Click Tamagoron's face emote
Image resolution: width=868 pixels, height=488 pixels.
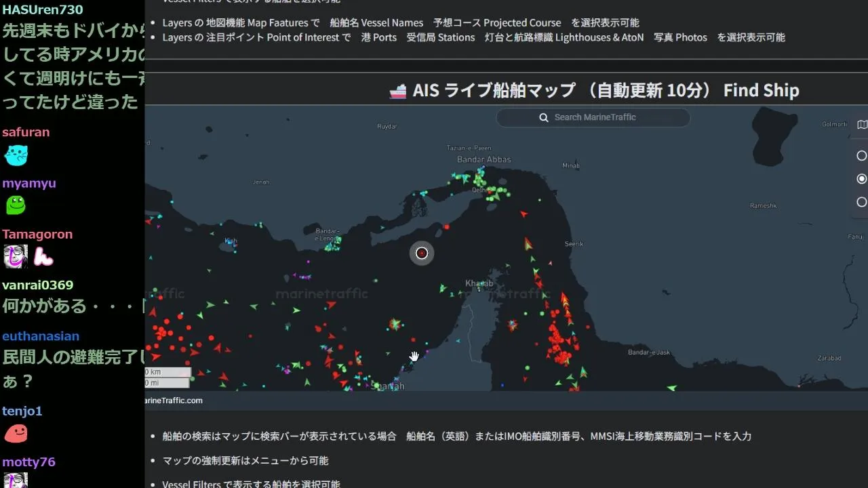point(16,256)
